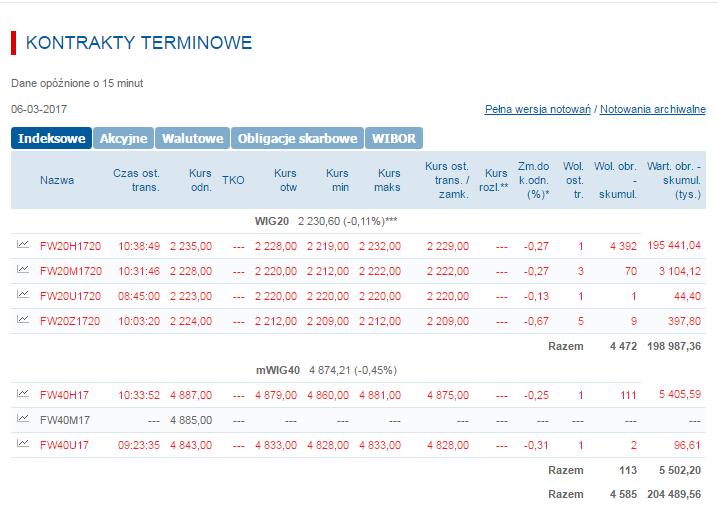Open chart icon for FW20Z1720
Viewport: 718px width, 510px height.
(x=23, y=320)
